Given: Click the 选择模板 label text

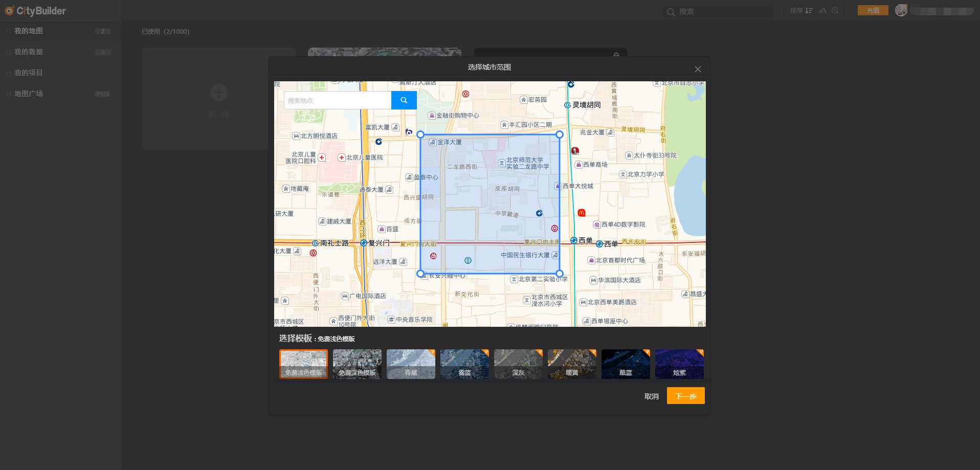Looking at the screenshot, I should pos(296,338).
